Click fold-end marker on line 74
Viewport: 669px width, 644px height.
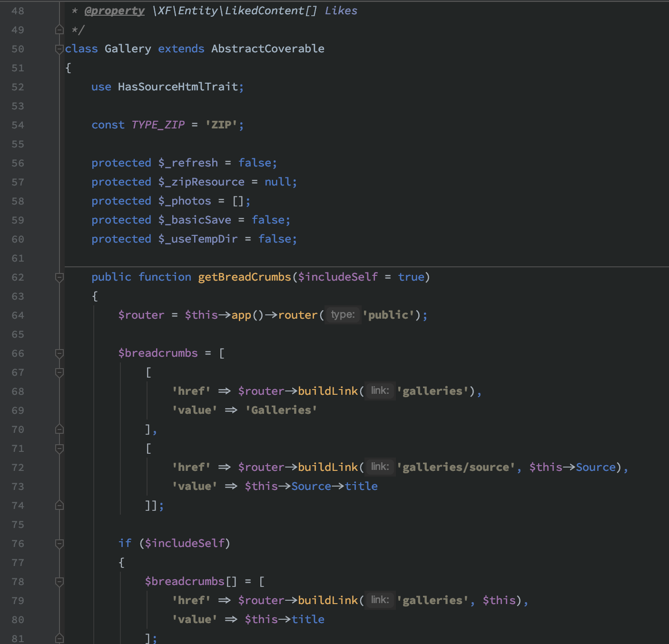59,506
